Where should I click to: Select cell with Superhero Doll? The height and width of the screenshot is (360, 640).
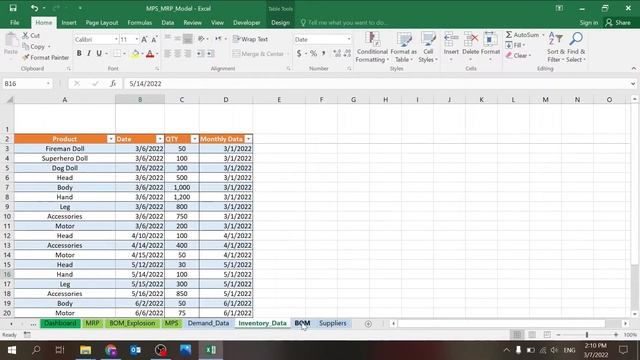[x=64, y=158]
